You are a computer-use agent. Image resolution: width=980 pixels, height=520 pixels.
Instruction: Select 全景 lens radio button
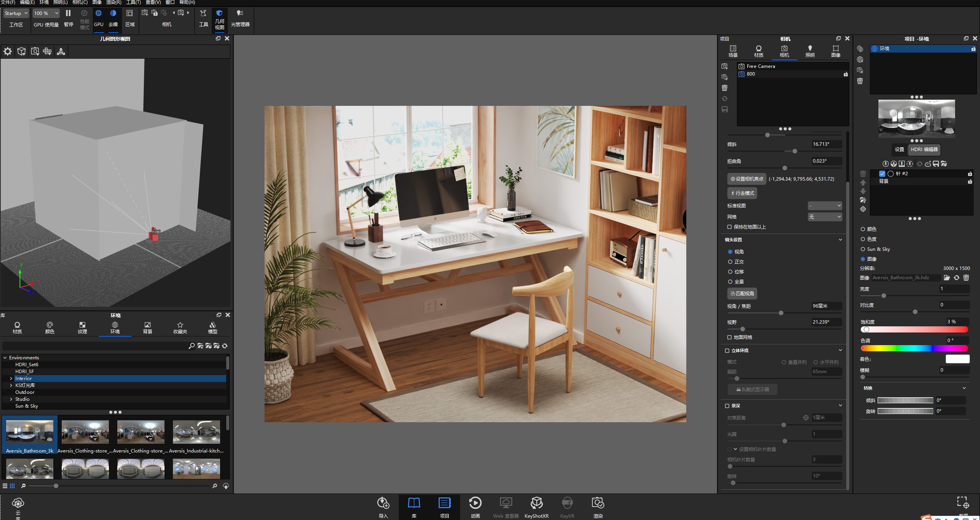coord(730,282)
